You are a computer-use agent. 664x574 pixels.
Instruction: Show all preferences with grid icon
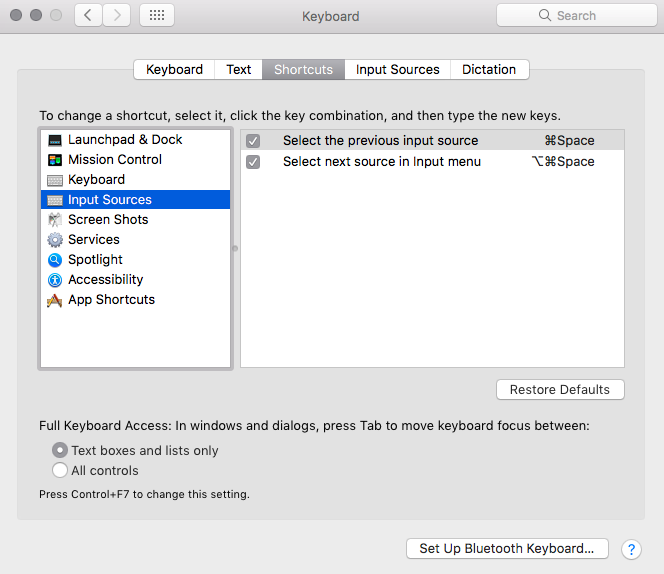(157, 15)
